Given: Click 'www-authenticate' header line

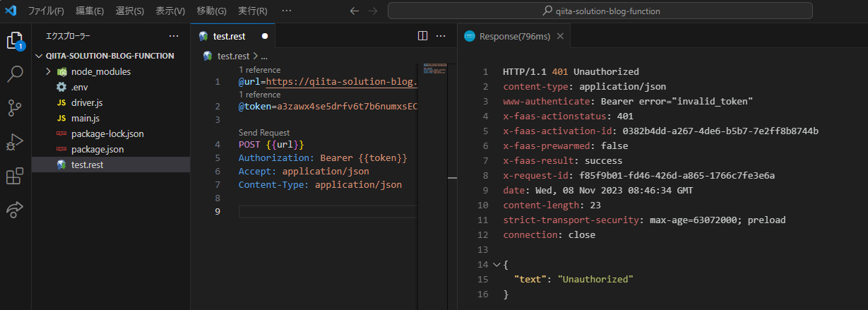Looking at the screenshot, I should click(x=628, y=102).
